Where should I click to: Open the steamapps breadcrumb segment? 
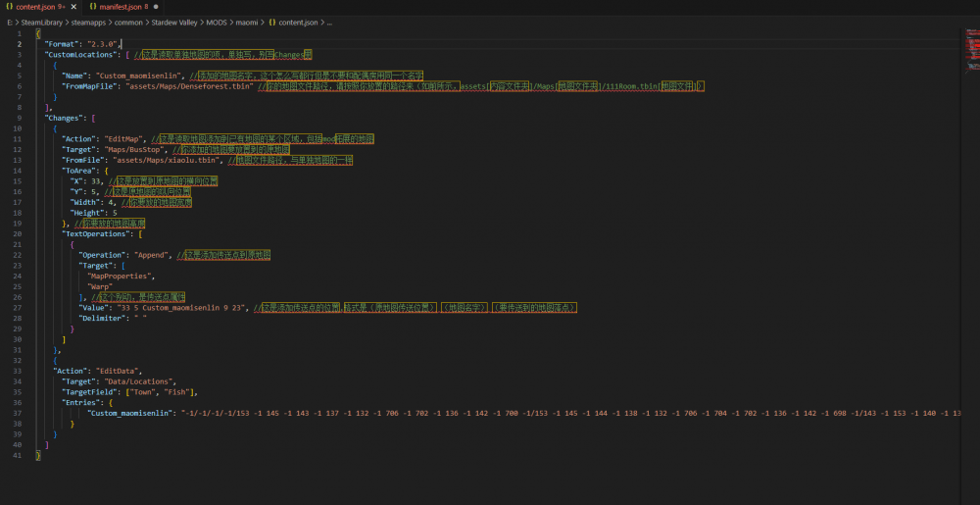[87, 23]
